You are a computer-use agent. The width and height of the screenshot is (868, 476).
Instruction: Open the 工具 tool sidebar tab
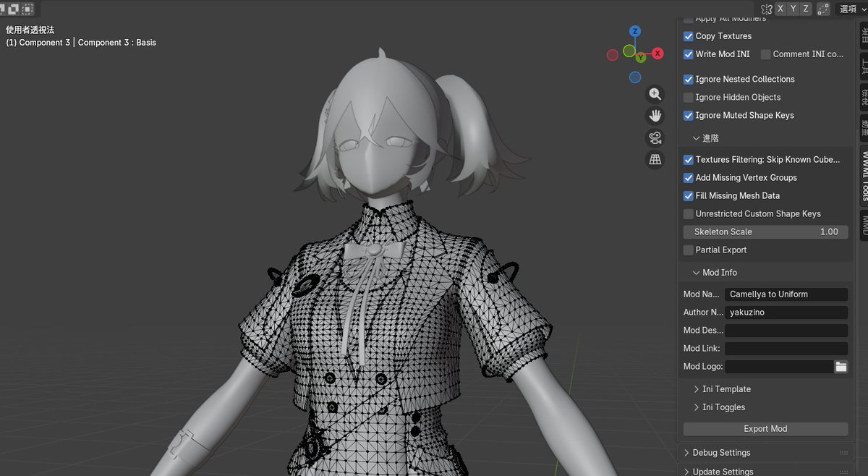click(864, 67)
